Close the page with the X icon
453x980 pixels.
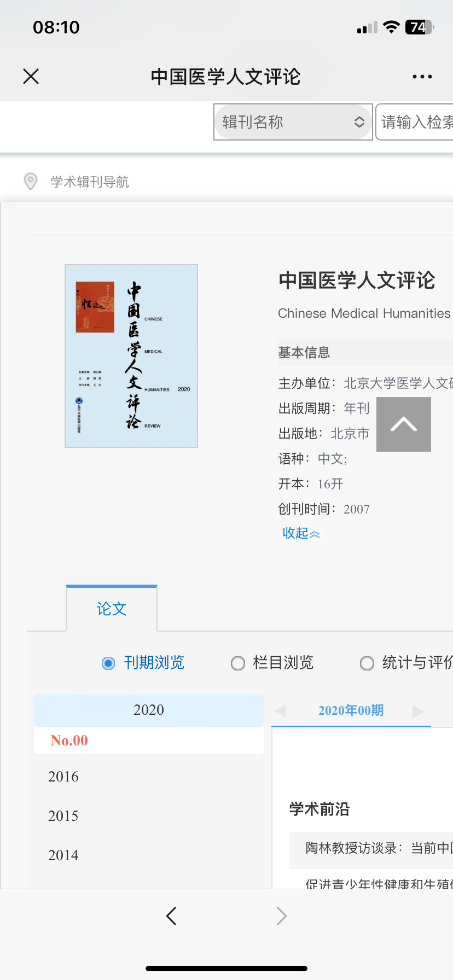click(31, 77)
